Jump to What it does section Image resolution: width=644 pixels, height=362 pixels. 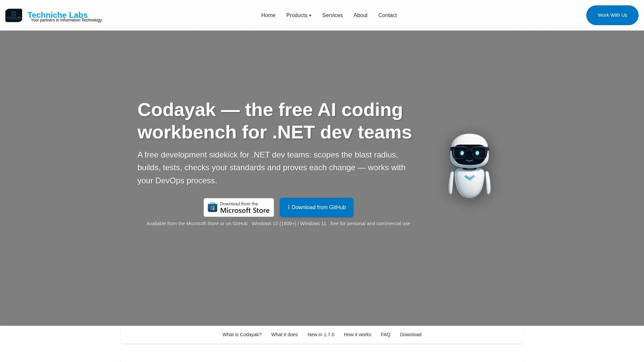pyautogui.click(x=284, y=335)
